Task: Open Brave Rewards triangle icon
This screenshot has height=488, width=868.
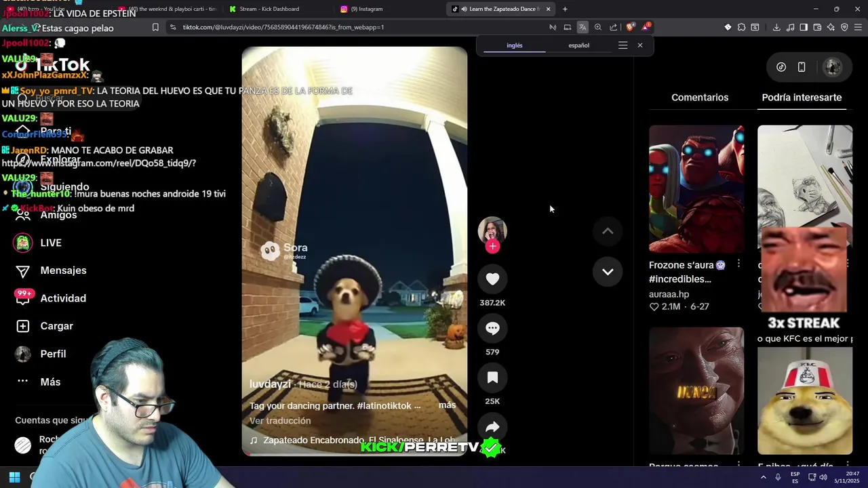Action: tap(646, 27)
